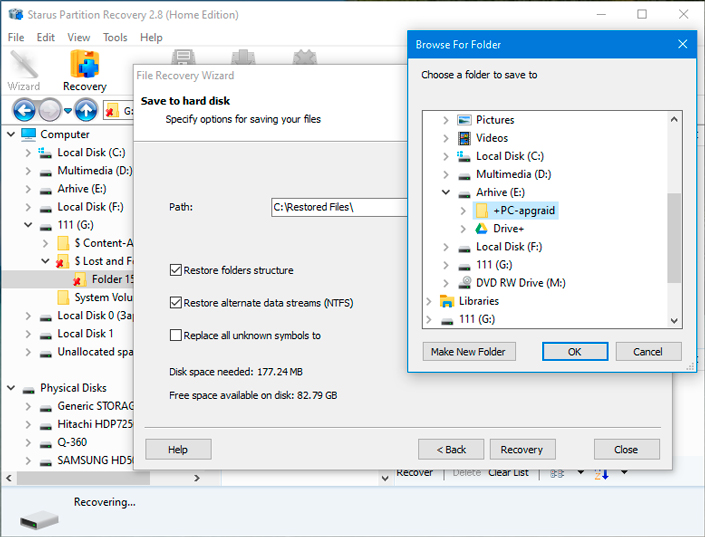
Task: Open the File menu
Action: [x=16, y=37]
